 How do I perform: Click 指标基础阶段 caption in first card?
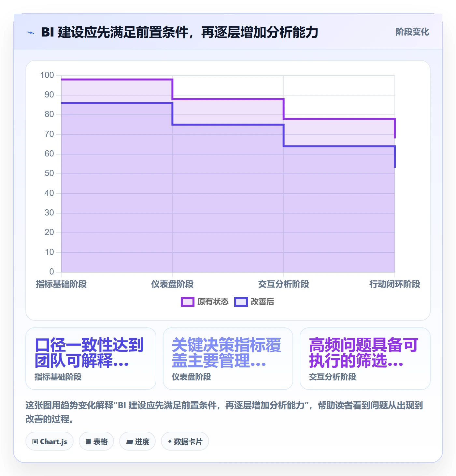click(x=58, y=377)
